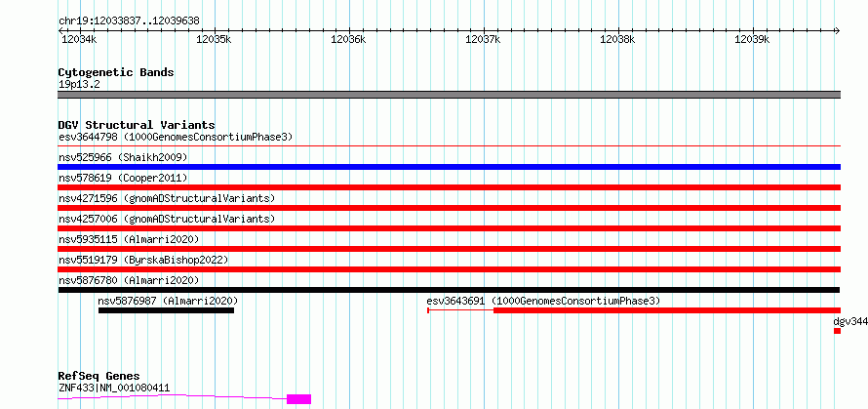This screenshot has width=868, height=409.
Task: Click the nsv5935115 (Almarri2020) label
Action: click(129, 239)
